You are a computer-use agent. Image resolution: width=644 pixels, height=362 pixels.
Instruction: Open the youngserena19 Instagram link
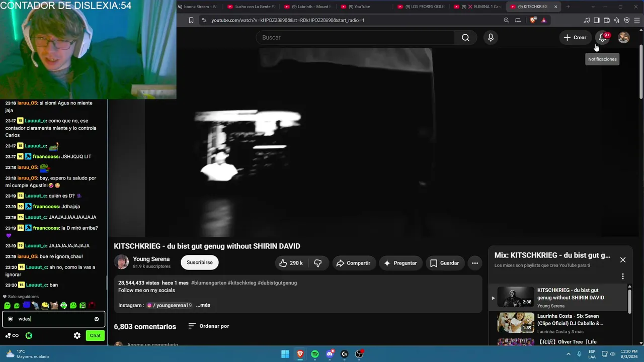point(169,305)
